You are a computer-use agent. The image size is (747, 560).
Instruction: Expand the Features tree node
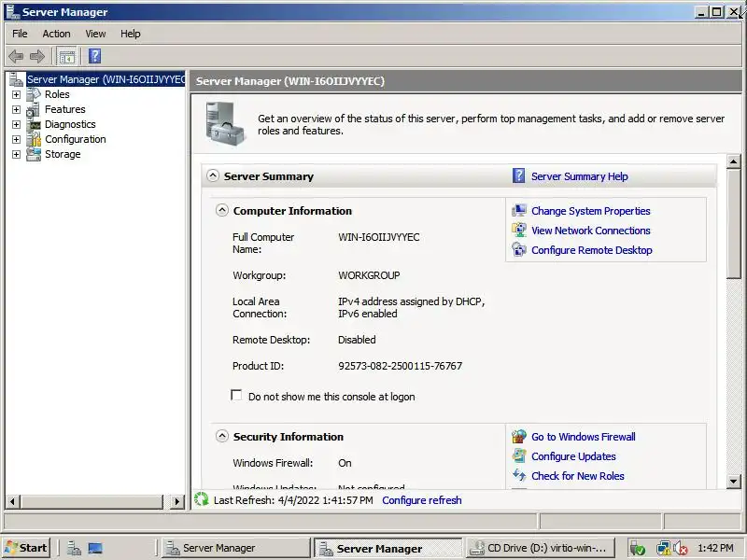coord(16,109)
